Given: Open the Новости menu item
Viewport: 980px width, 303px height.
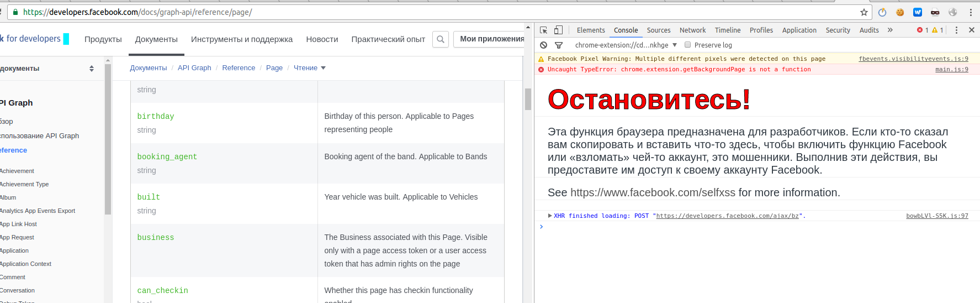Looking at the screenshot, I should tap(322, 39).
